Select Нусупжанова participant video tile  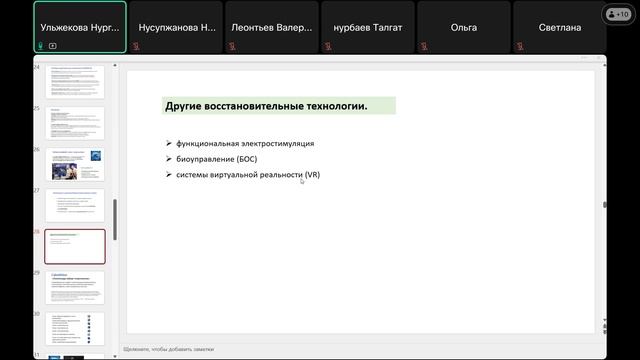pos(177,27)
